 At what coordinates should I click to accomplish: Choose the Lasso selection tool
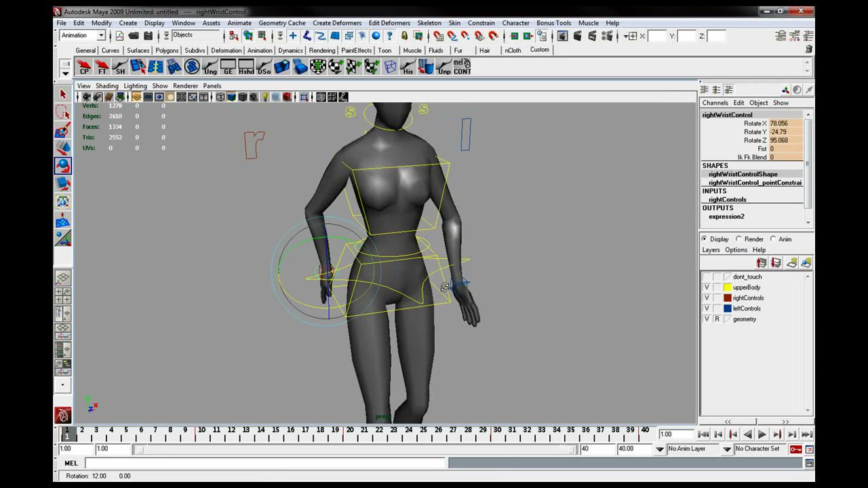63,112
